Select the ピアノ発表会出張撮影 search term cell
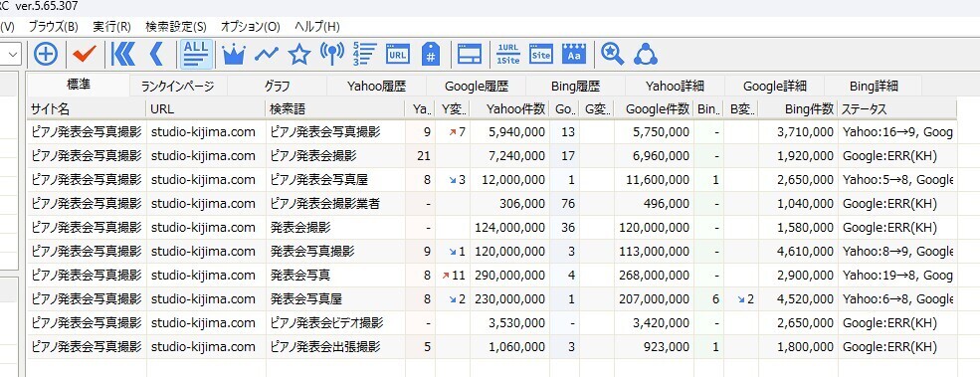Image resolution: width=980 pixels, height=377 pixels. (x=335, y=346)
